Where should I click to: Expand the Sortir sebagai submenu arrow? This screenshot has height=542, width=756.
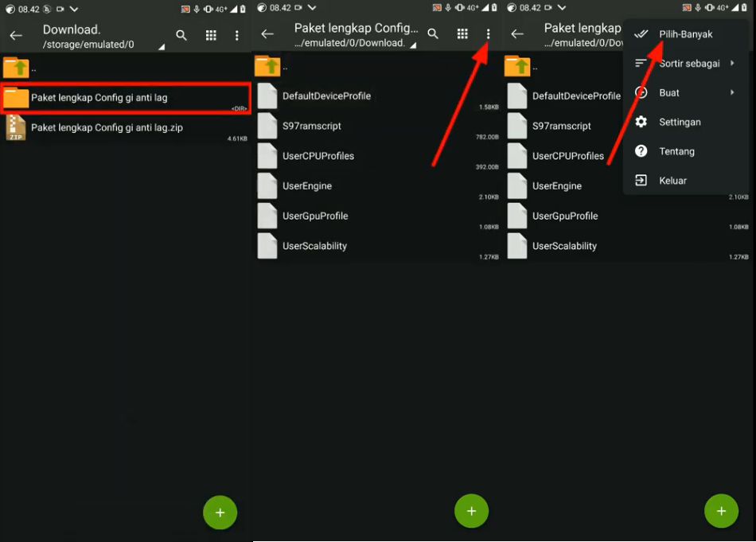732,63
